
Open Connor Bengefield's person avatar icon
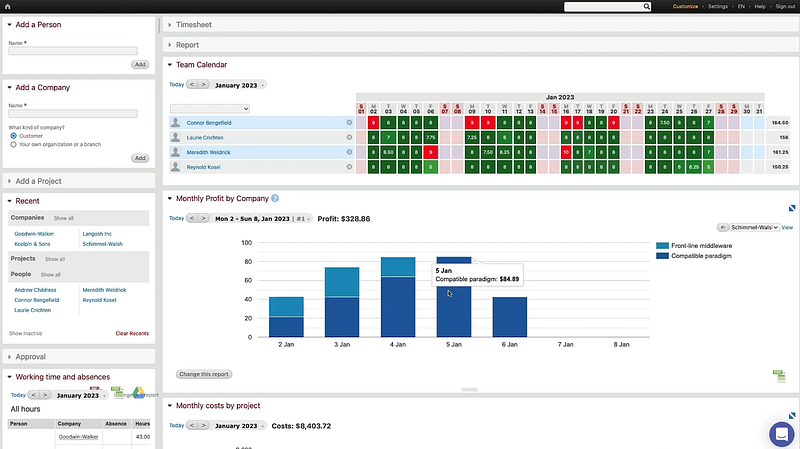point(176,122)
